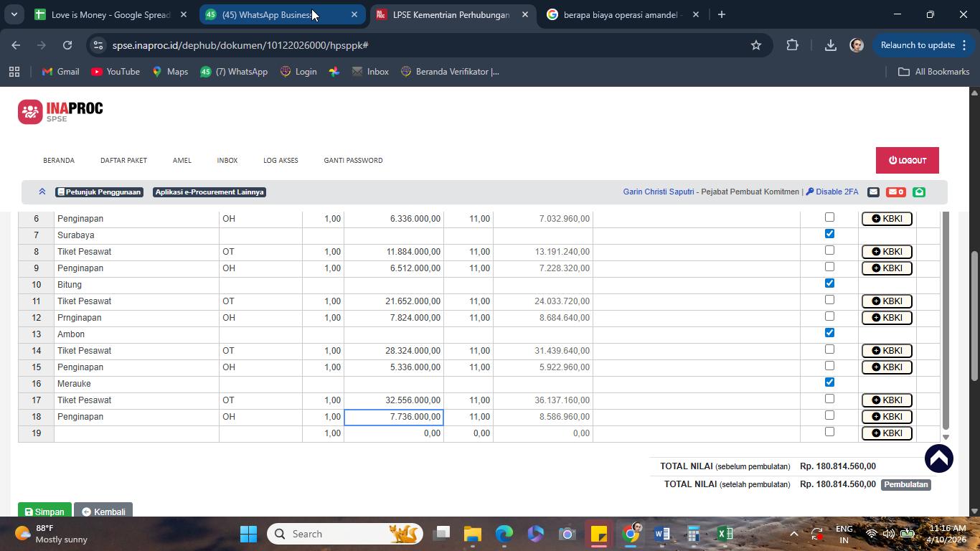Open Beranda Verifikator bookmark
Image resolution: width=980 pixels, height=551 pixels.
[450, 72]
